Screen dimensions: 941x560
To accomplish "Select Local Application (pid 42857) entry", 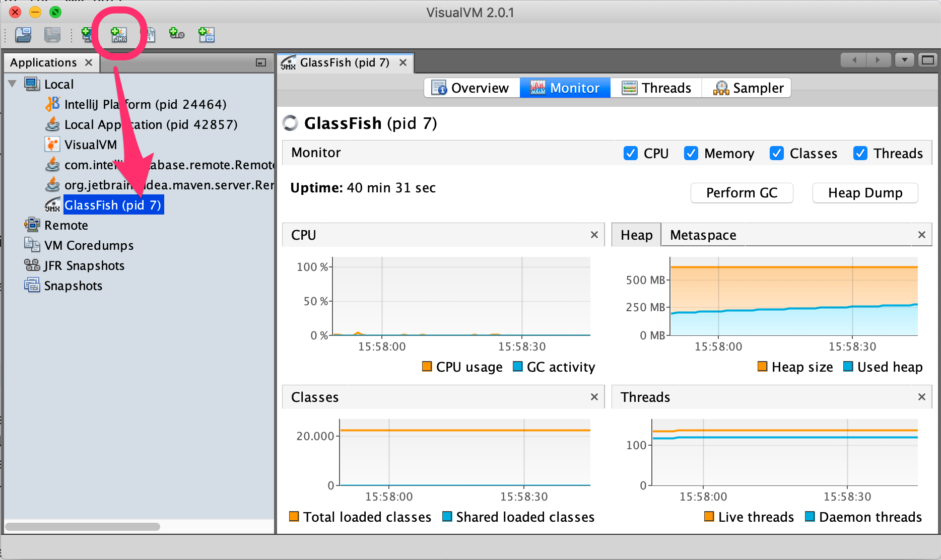I will (151, 124).
